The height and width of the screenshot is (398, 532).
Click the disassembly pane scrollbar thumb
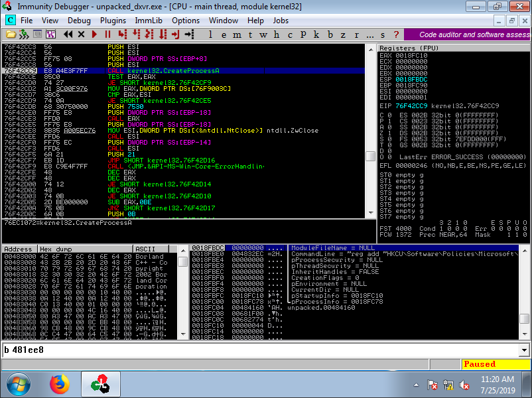coord(371,156)
